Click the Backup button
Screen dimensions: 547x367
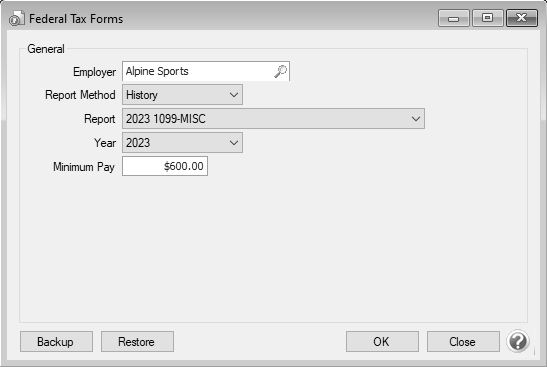pyautogui.click(x=56, y=342)
